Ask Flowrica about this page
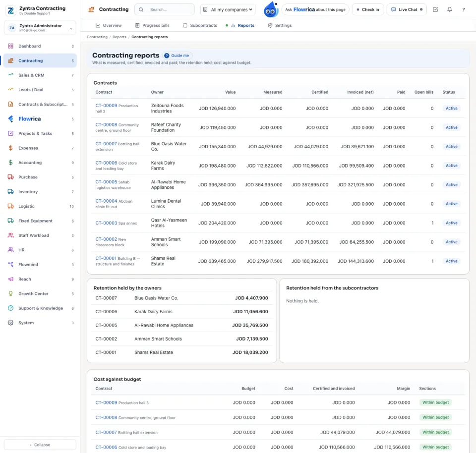 (315, 9)
